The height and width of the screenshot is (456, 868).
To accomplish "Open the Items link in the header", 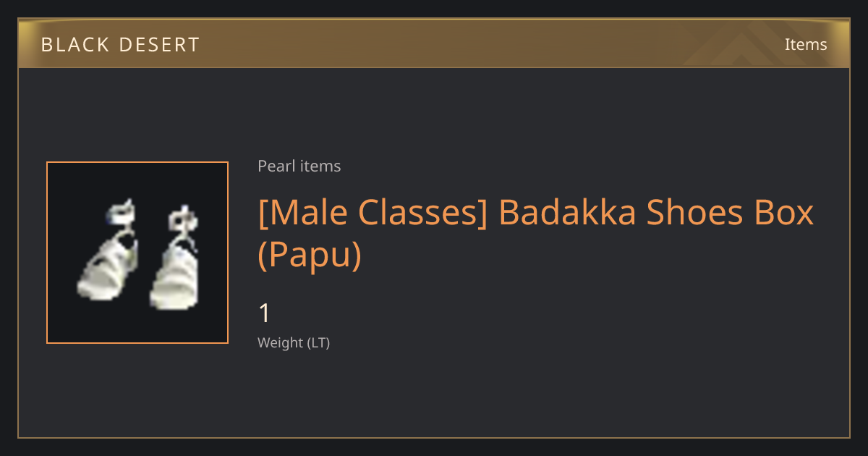I will click(806, 44).
